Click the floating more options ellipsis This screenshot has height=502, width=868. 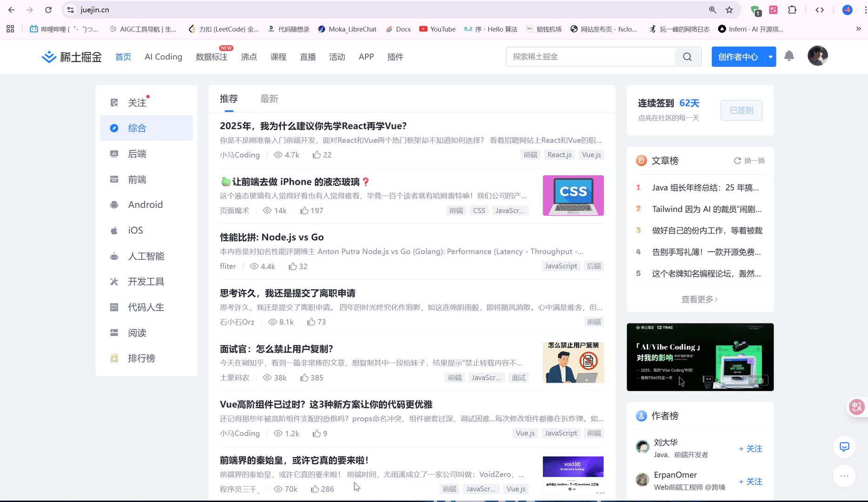coord(844,476)
